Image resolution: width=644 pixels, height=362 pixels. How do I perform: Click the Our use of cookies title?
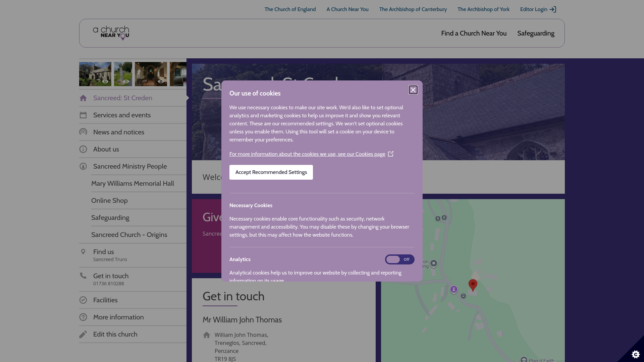pos(255,94)
